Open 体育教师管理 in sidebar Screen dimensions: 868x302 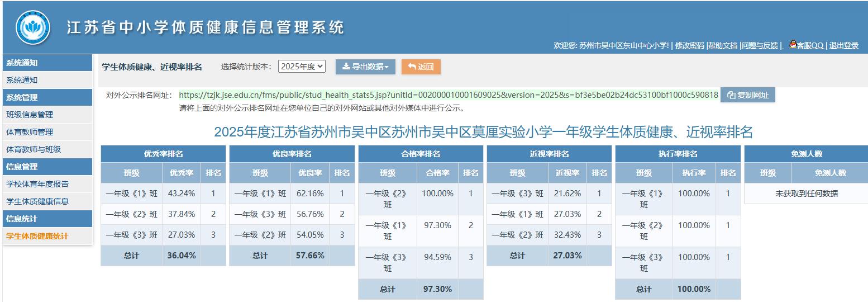click(x=47, y=132)
